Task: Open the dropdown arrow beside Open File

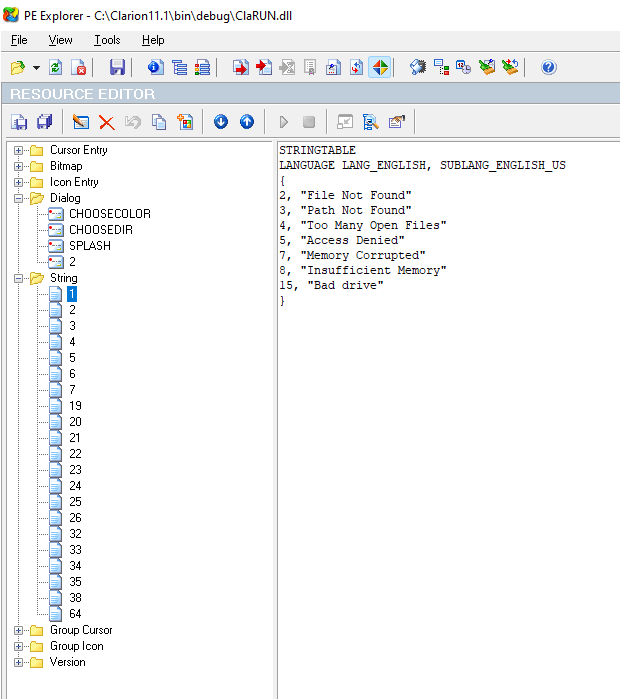Action: pos(36,68)
